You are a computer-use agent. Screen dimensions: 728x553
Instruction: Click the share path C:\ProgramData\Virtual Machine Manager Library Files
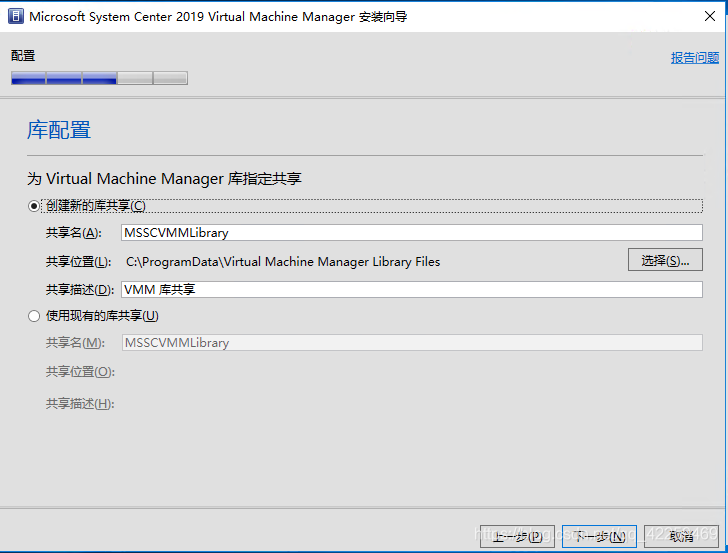tap(283, 262)
